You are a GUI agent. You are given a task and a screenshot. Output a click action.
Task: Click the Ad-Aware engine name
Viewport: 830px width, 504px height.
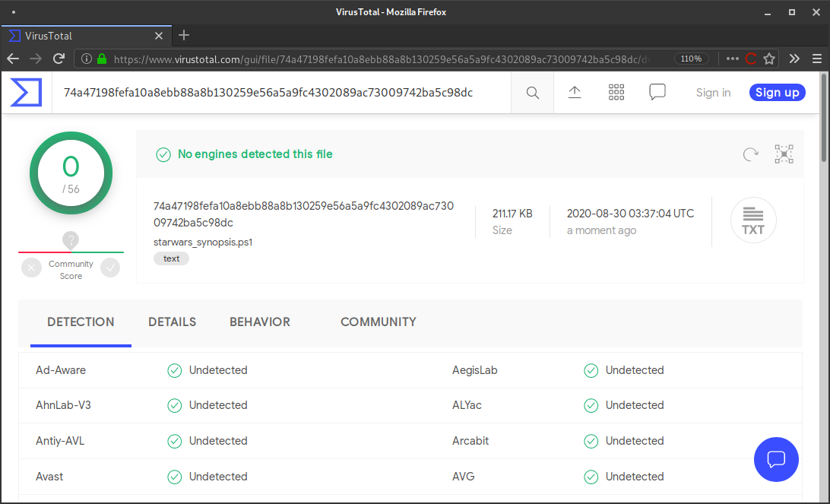60,370
